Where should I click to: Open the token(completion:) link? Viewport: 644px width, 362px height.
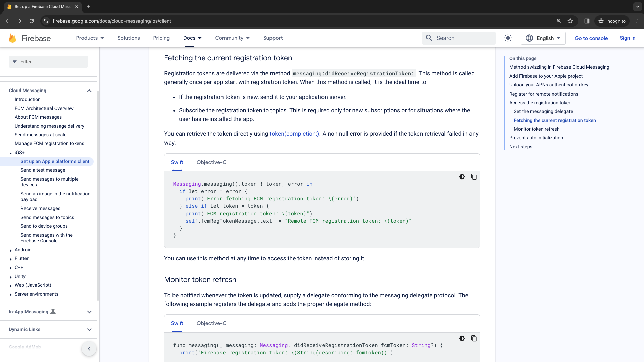[294, 134]
